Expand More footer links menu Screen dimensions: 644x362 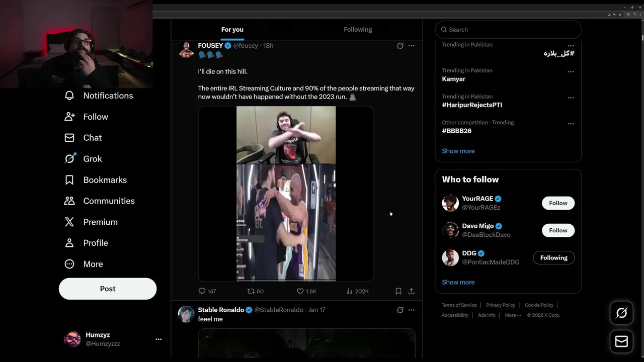coord(513,315)
